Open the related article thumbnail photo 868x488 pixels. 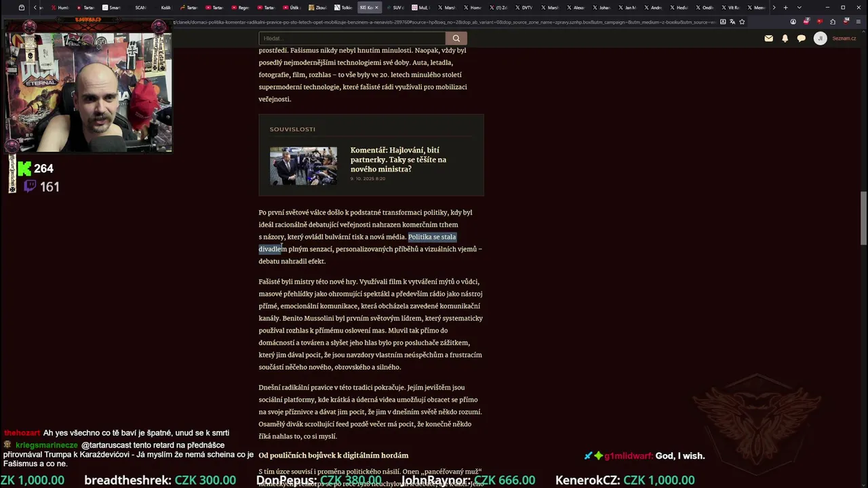coord(303,165)
